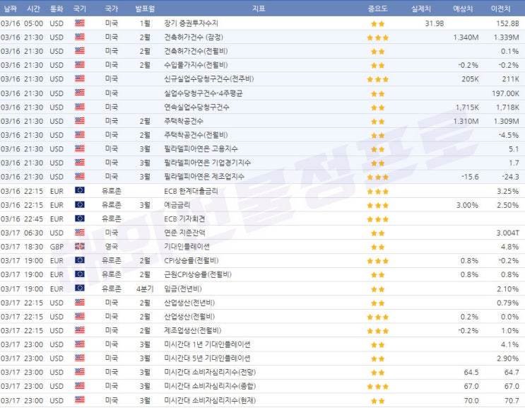Click the 지표 column header

point(259,8)
